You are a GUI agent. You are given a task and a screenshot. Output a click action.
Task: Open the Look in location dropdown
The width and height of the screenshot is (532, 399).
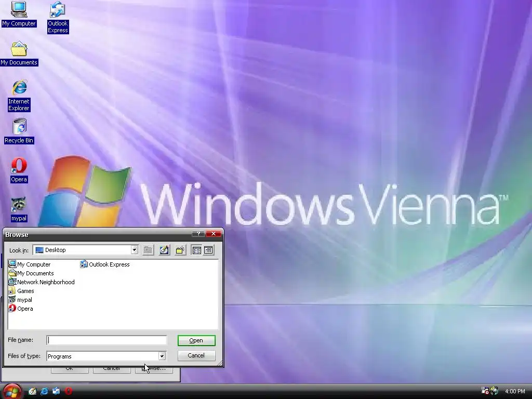[135, 250]
